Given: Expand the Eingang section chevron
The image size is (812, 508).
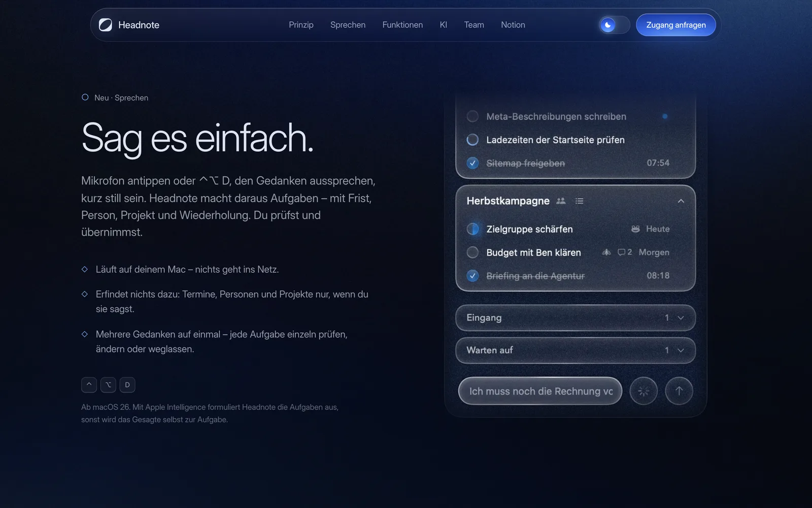Looking at the screenshot, I should pos(681,318).
